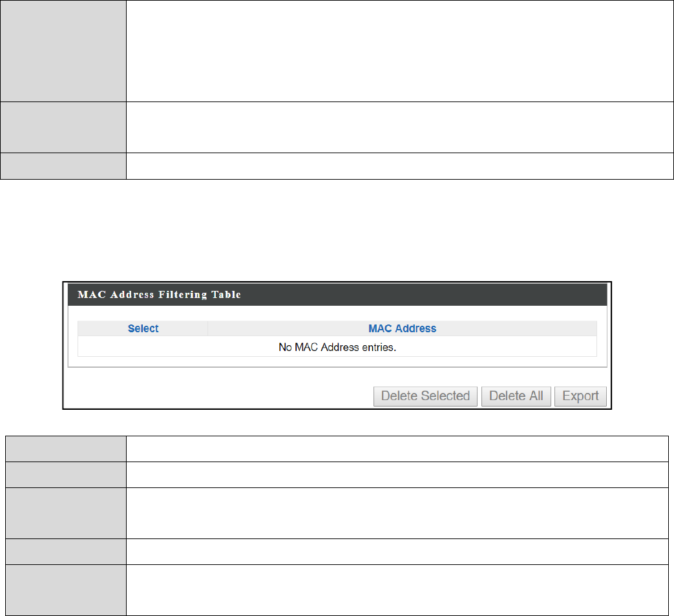Click last-row white description cell in lower table
The width and height of the screenshot is (674, 616).
click(397, 590)
